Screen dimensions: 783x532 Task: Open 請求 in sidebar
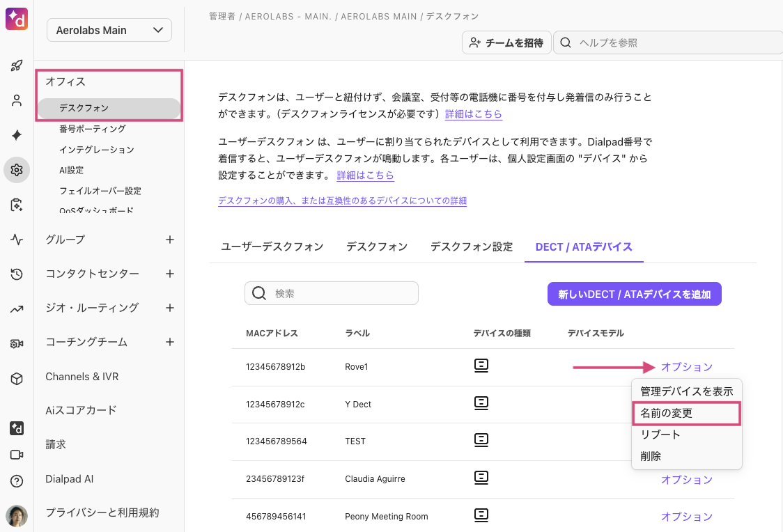[56, 444]
